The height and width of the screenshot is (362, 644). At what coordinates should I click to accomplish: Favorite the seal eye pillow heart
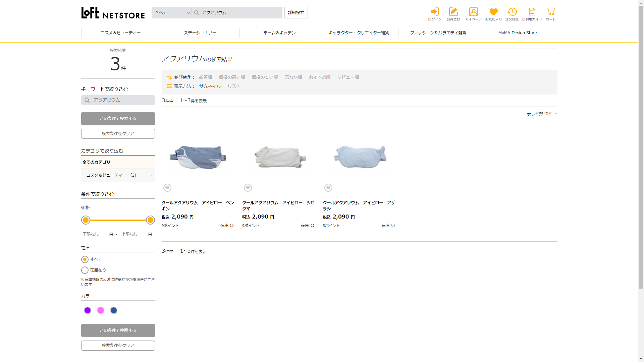(328, 188)
